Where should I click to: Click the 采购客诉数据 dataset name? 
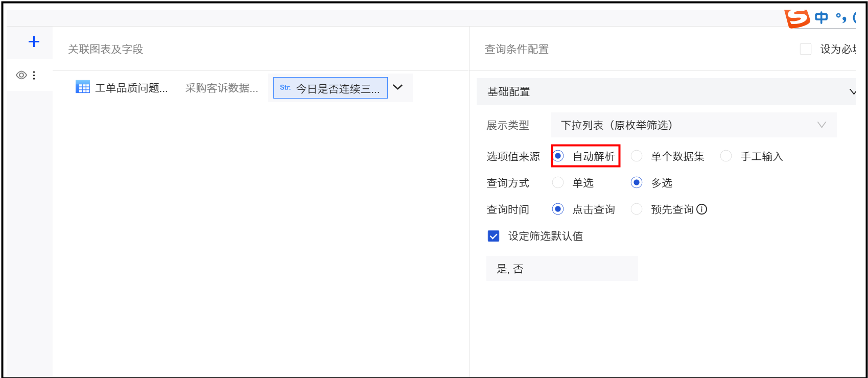point(221,88)
